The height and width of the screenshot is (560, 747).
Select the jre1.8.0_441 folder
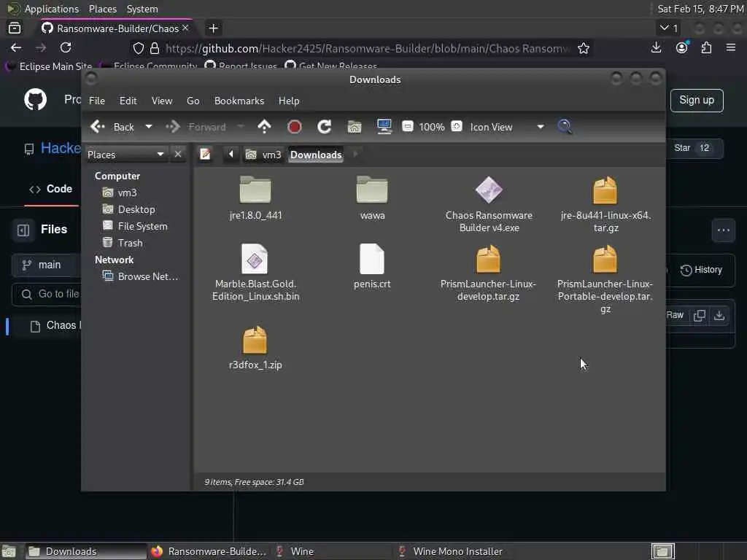pos(255,198)
